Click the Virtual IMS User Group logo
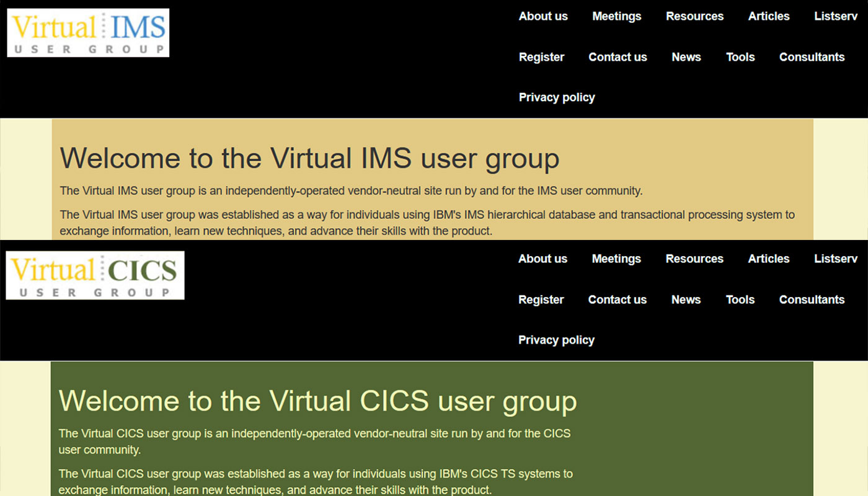868x496 pixels. pos(88,33)
